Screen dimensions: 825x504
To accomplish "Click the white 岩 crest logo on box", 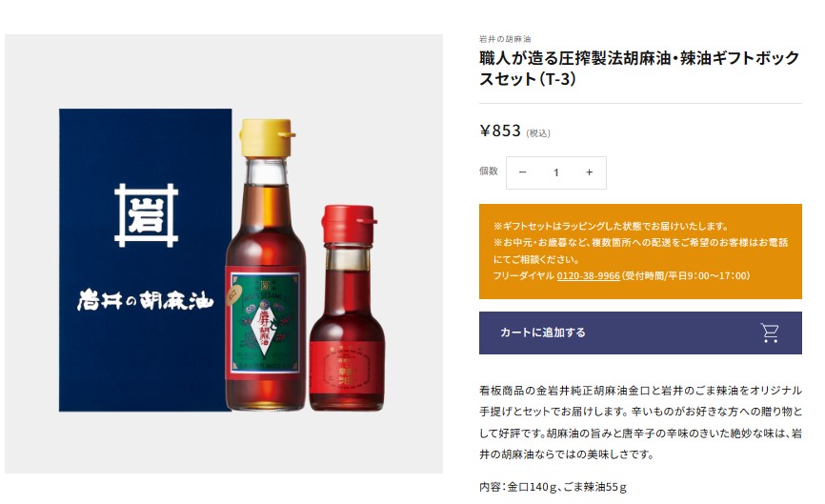I will pos(147,215).
